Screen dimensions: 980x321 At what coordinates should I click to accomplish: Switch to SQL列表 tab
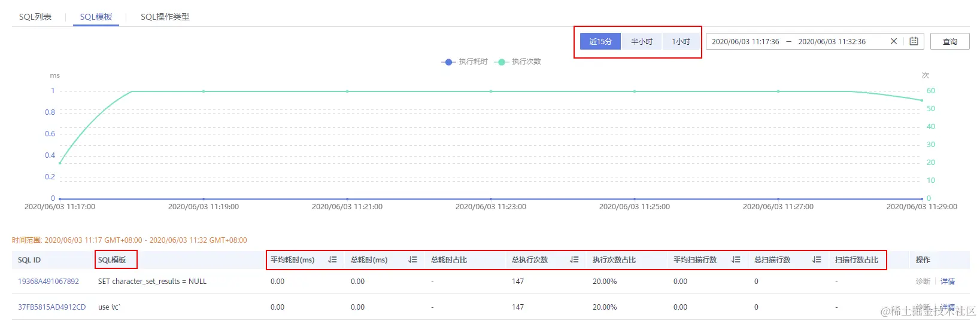point(35,17)
